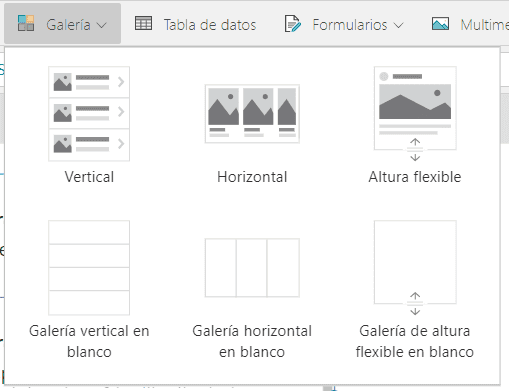Click the Tabla de datos label
The image size is (509, 391).
pos(210,25)
